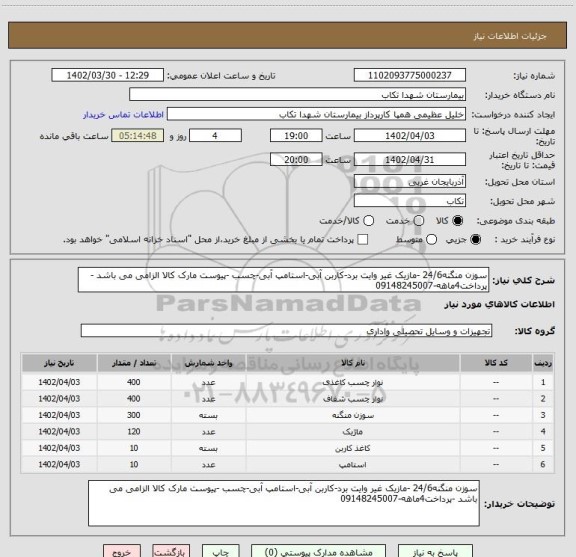
Task: Click the deadline time field 19:00
Action: coord(296,136)
